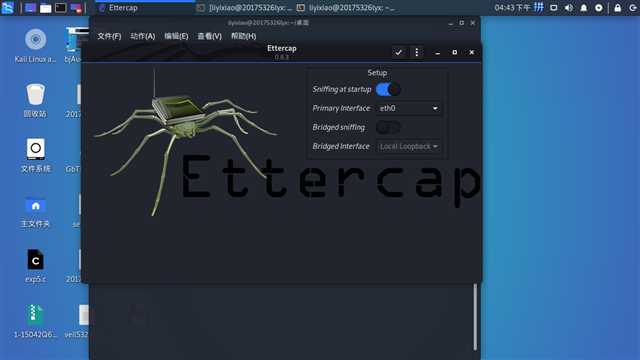Expand the Bridged Interface Local Loopback dropdown
Screen dimensions: 640x360
click(x=409, y=146)
